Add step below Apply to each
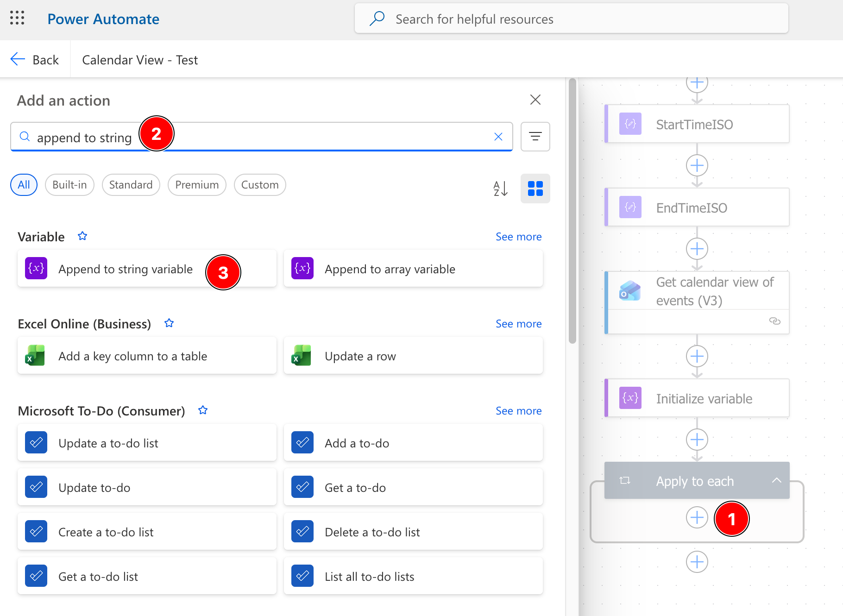843x616 pixels. tap(697, 562)
